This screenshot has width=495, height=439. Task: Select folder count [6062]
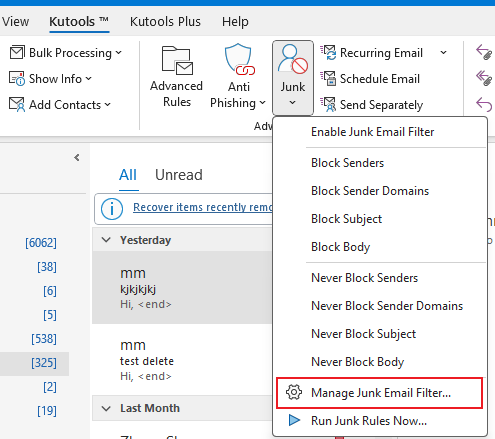click(41, 243)
